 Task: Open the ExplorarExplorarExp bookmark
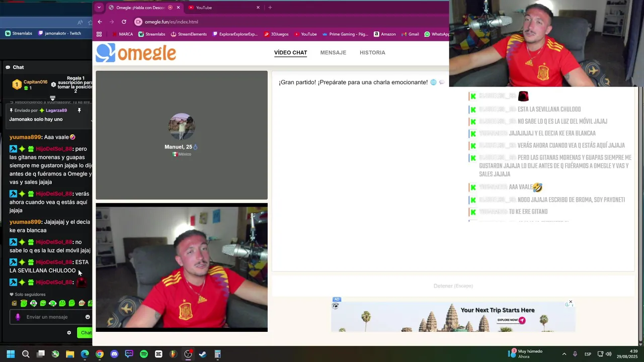235,34
